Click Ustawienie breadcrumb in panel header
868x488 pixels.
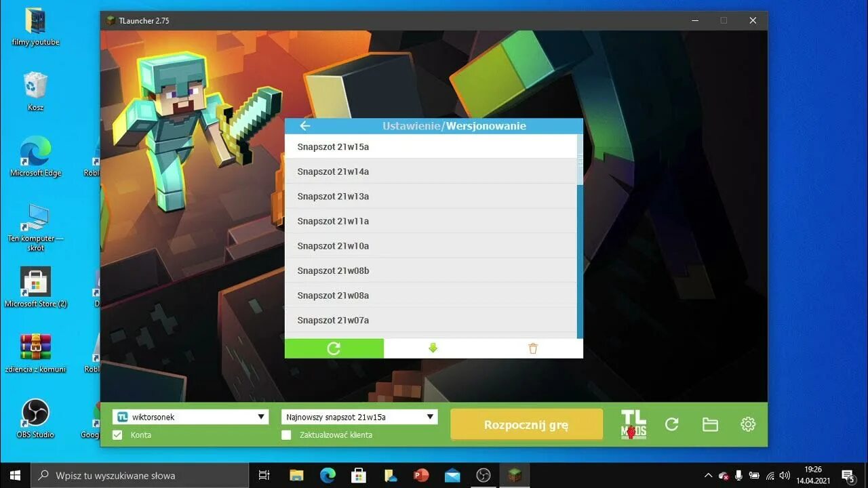click(412, 126)
